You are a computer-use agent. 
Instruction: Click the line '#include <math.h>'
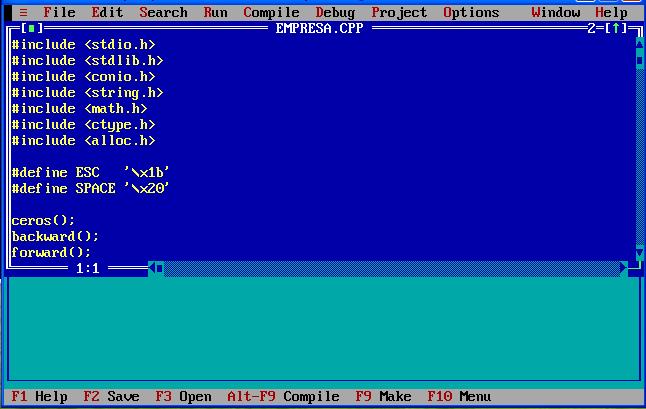(x=80, y=109)
